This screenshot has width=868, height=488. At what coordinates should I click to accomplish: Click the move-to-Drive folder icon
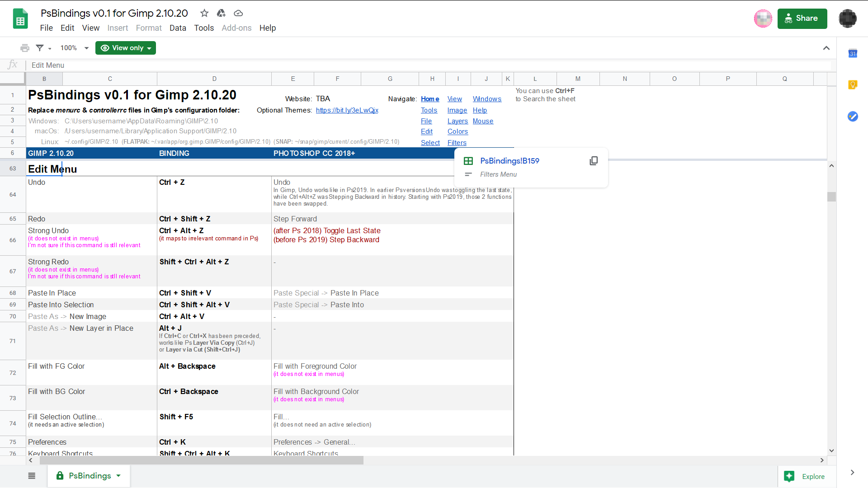[221, 13]
